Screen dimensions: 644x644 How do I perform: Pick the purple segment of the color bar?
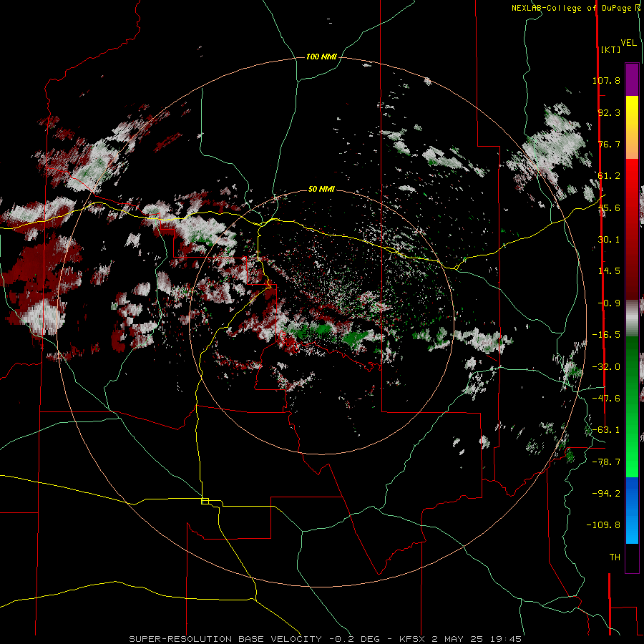[x=632, y=79]
